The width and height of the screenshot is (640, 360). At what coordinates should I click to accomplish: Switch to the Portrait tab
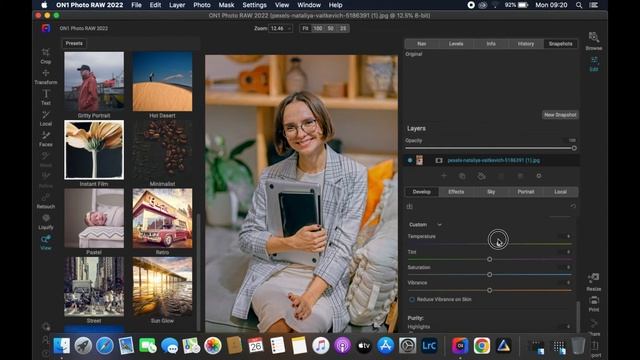[526, 192]
